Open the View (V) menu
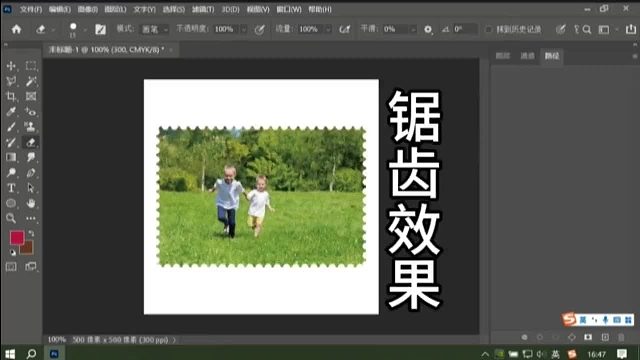The image size is (640, 360). click(258, 9)
